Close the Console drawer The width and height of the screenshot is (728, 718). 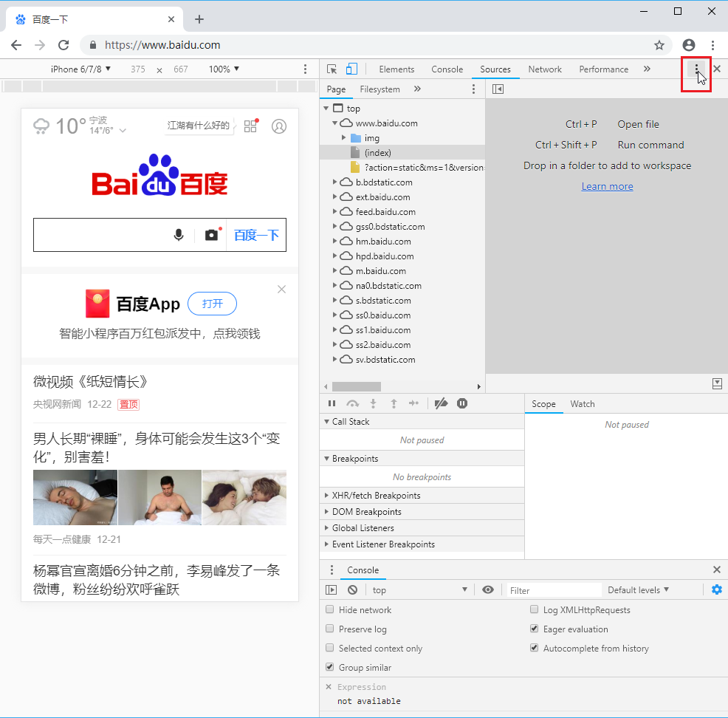pos(717,570)
